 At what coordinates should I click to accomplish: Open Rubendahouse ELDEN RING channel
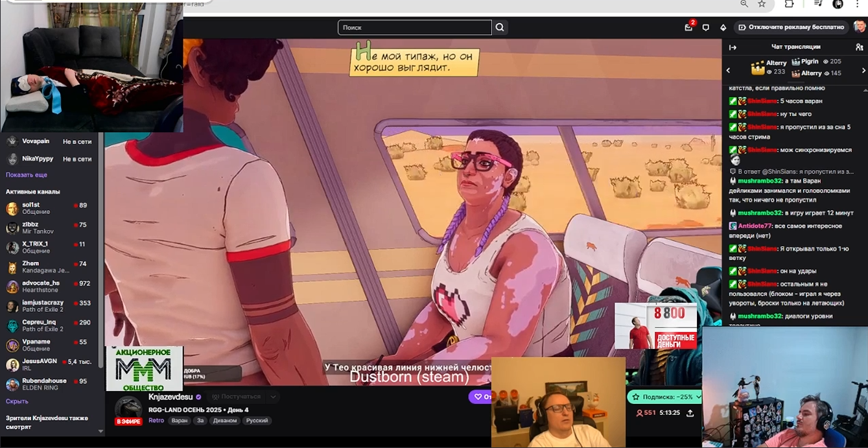tap(48, 384)
